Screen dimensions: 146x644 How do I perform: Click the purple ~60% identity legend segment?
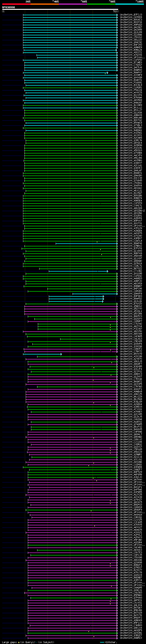click(x=73, y=4)
